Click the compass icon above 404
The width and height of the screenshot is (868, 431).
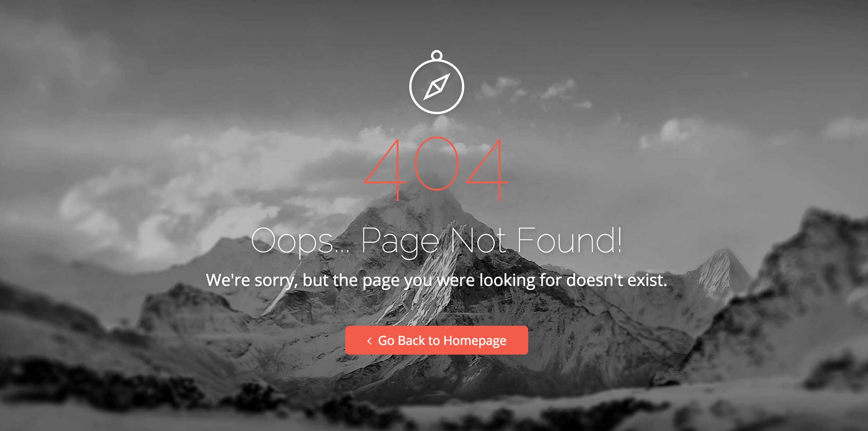436,82
